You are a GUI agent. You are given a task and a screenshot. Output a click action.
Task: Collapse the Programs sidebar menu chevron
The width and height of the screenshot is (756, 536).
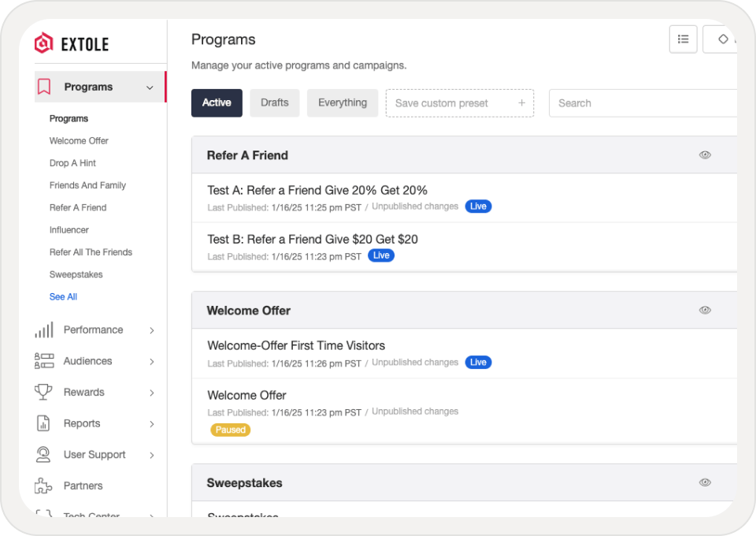[x=150, y=87]
